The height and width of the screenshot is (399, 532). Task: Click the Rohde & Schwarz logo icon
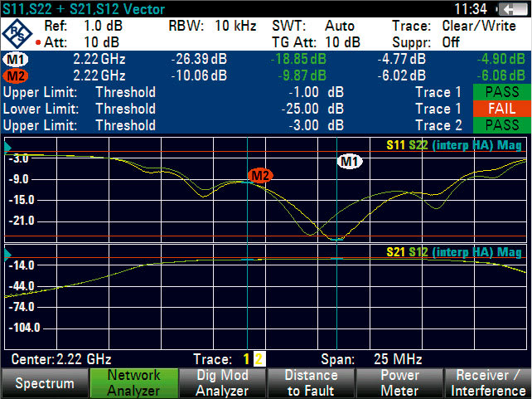coord(17,34)
